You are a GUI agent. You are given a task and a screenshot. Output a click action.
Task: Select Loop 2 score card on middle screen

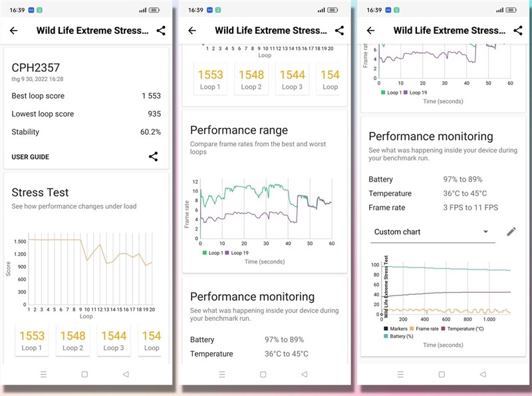251,79
